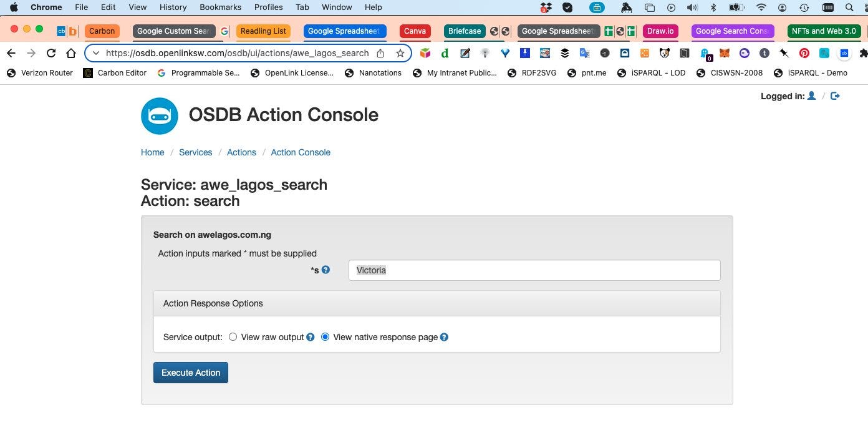This screenshot has height=435, width=868.
Task: Switch to the Draw.io tab group
Action: point(660,31)
